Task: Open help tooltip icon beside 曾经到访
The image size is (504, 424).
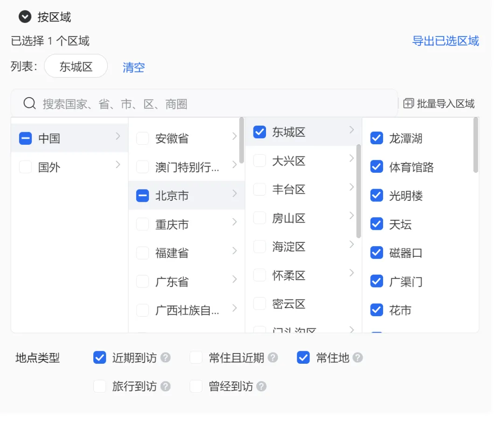Action: pos(262,386)
